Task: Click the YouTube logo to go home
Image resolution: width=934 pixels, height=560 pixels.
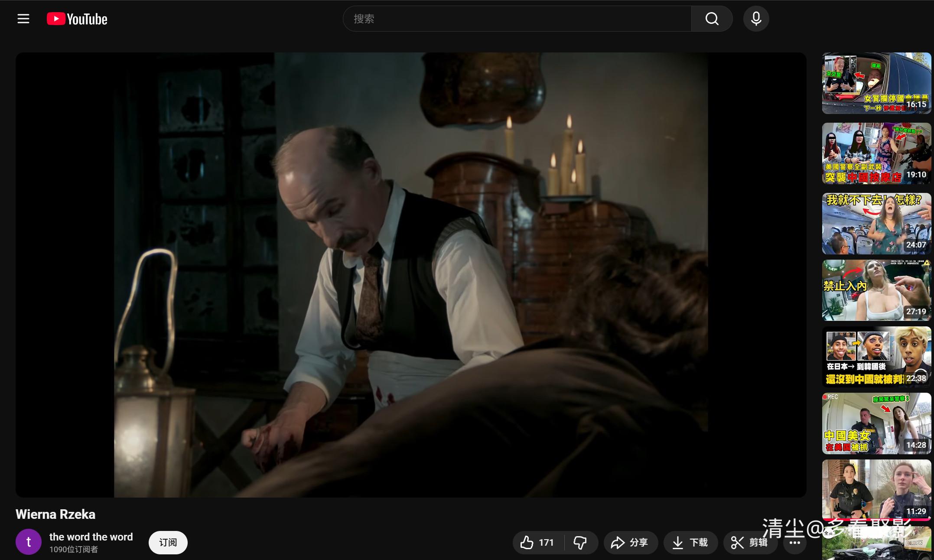Action: [77, 19]
